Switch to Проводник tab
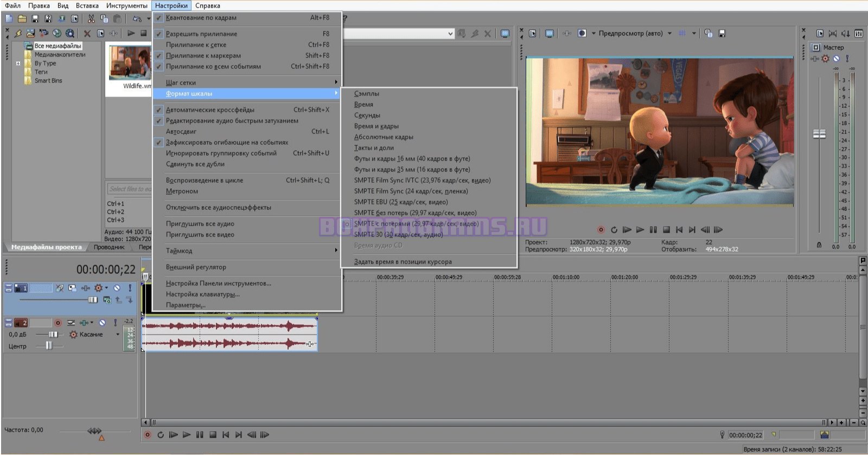The width and height of the screenshot is (868, 455). 109,247
